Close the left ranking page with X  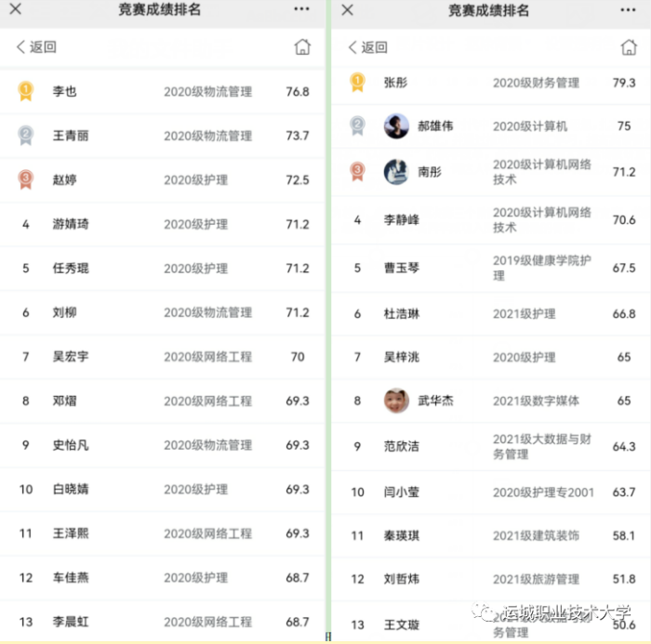[16, 8]
